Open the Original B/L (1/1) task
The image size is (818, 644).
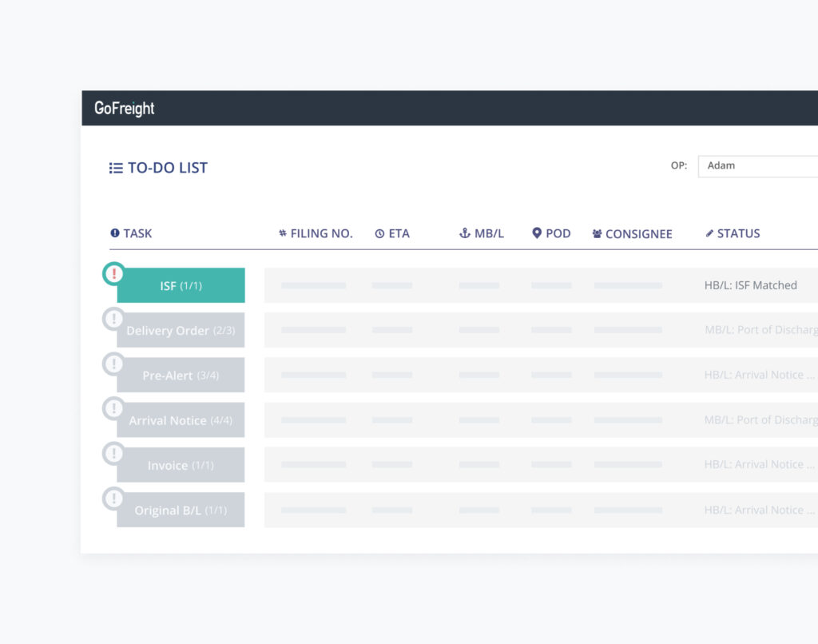tap(181, 511)
